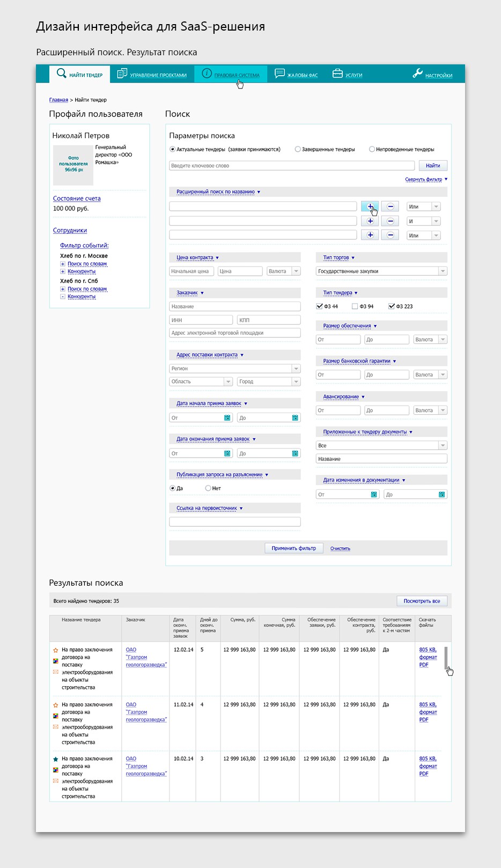
Task: Click the 'Очистить' link
Action: coord(340,548)
